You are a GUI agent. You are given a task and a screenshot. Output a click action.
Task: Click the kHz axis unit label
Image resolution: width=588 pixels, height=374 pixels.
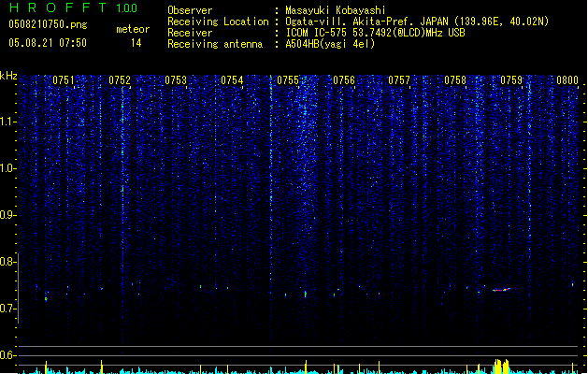pyautogui.click(x=8, y=76)
